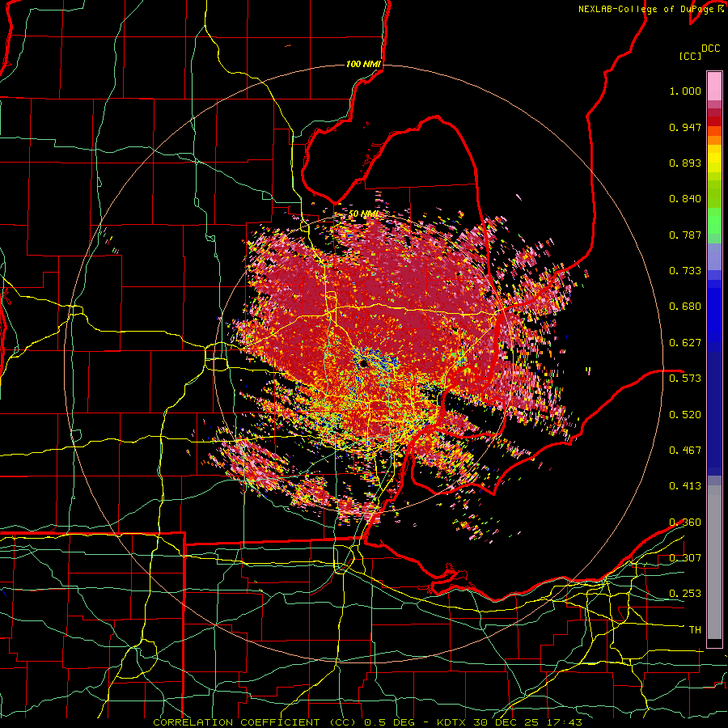The width and height of the screenshot is (728, 728).
Task: Click the 0.253 legend value
Action: coord(685,594)
